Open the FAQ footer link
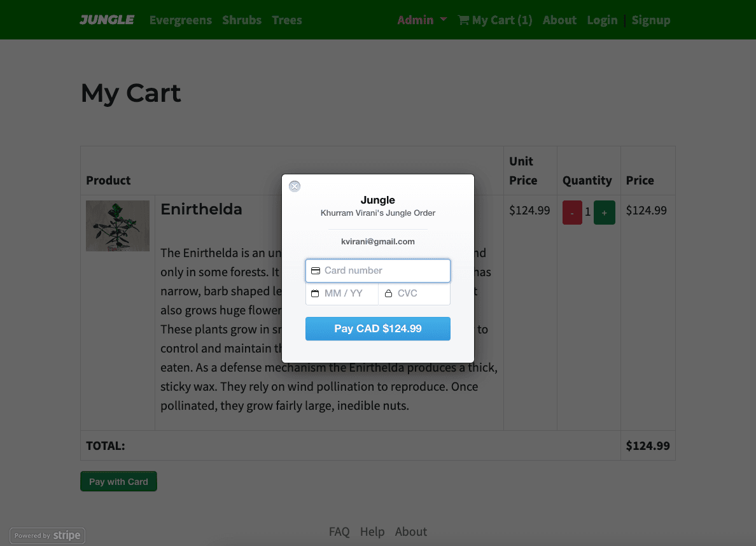756x546 pixels. (339, 531)
